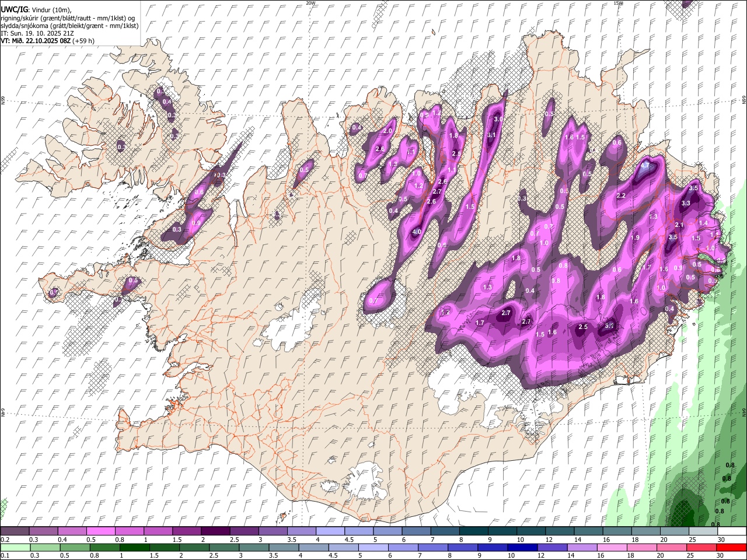Image resolution: width=747 pixels, height=560 pixels.
Task: Select top legend dark teal swatch labelled 8
Action: pos(473,531)
